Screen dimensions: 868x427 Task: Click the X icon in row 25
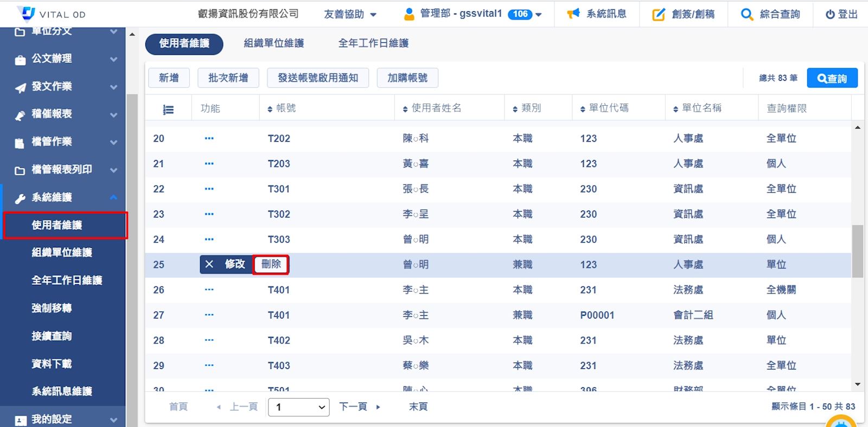(209, 264)
